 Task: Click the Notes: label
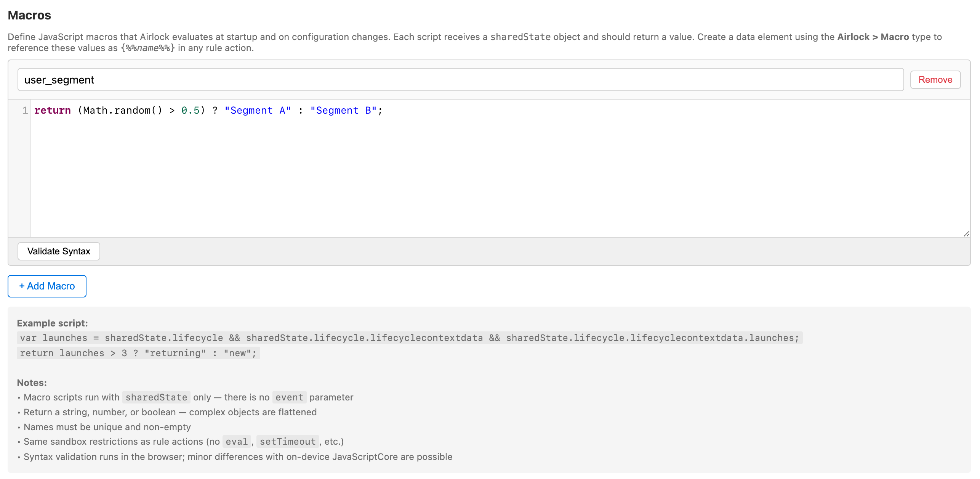coord(32,383)
